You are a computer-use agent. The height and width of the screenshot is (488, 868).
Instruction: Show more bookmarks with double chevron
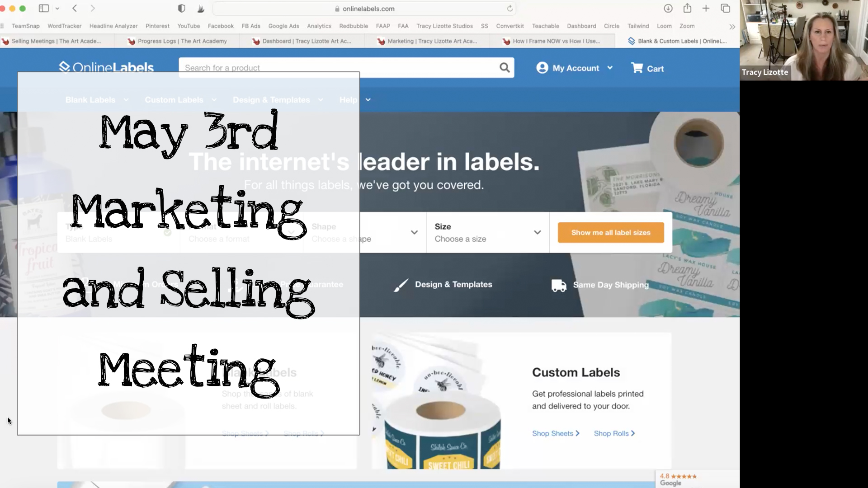[x=732, y=27]
